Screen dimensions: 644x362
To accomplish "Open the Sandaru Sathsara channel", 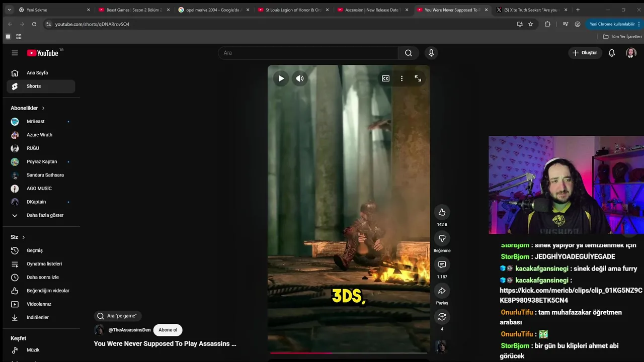I will (41, 175).
